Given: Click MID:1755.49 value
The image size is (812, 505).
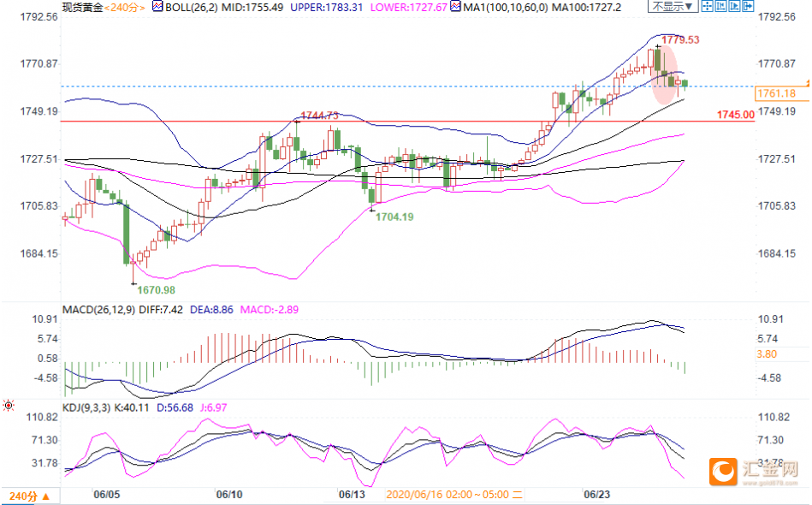Looking at the screenshot, I should tap(252, 7).
